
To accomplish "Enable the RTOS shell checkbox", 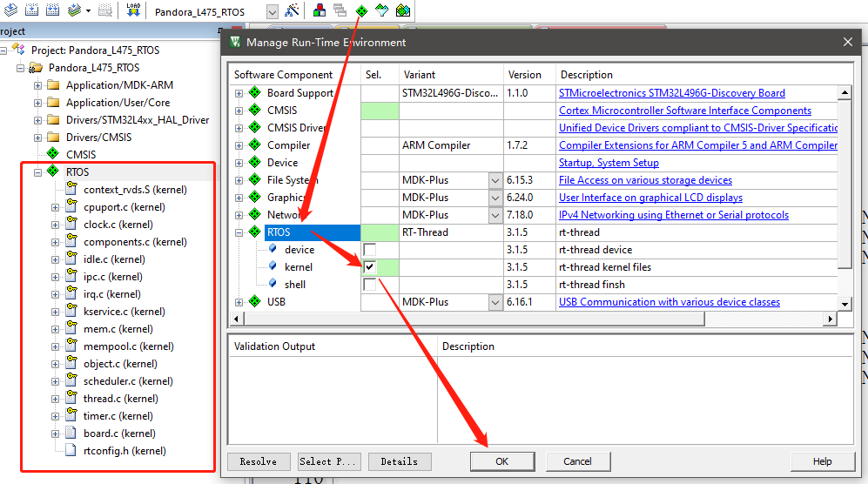I will click(370, 285).
